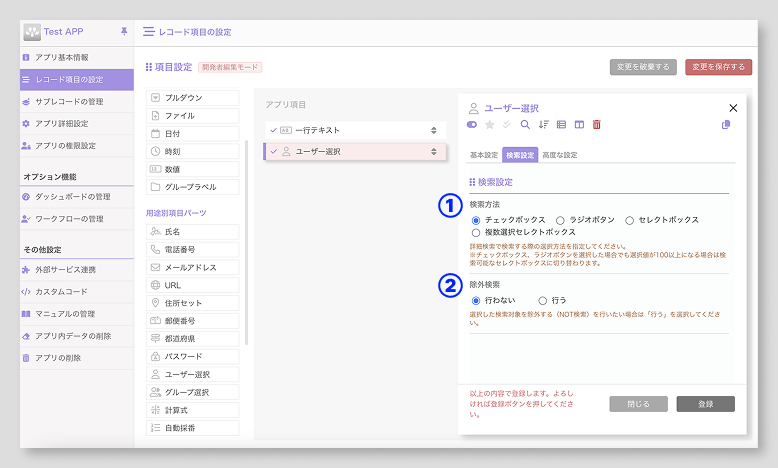Select the チェックボックス radio option

tap(476, 220)
